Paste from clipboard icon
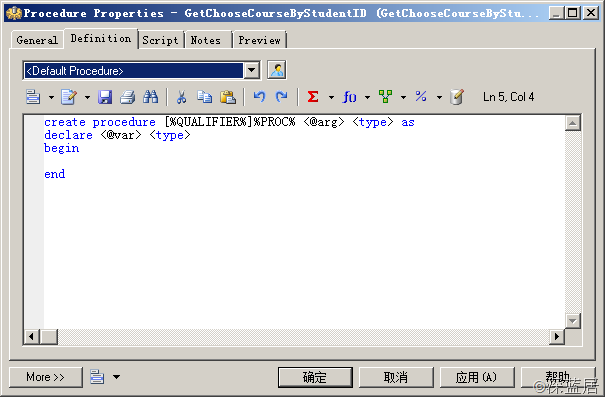This screenshot has width=605, height=397. coord(228,97)
